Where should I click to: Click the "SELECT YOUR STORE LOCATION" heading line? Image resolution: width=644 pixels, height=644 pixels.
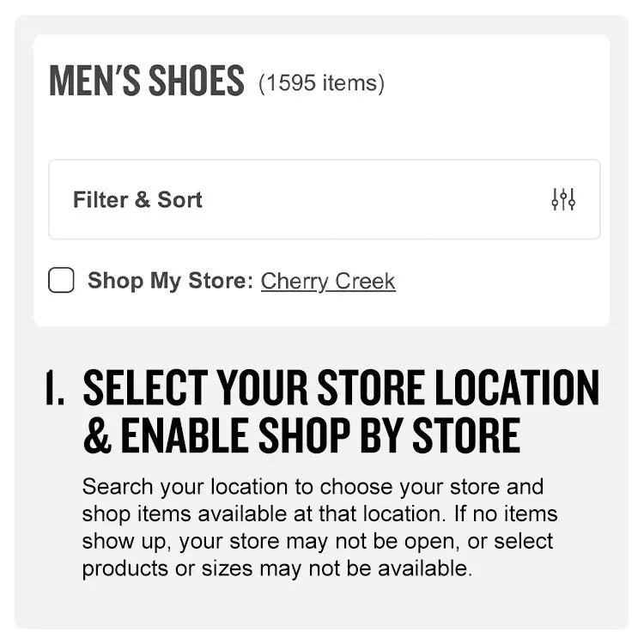click(341, 389)
